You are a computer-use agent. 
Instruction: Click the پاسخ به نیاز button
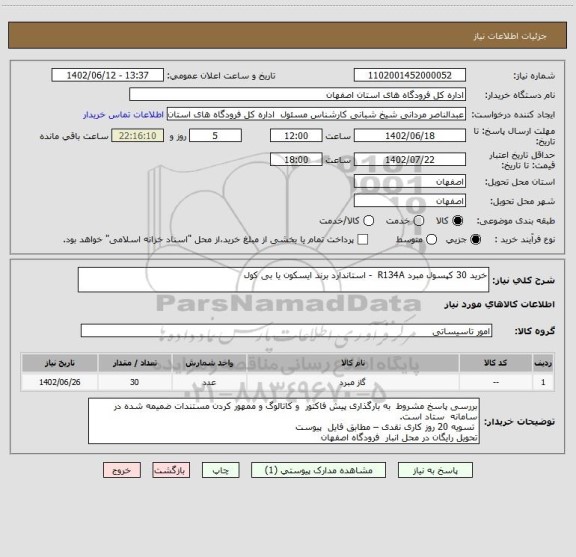(435, 470)
